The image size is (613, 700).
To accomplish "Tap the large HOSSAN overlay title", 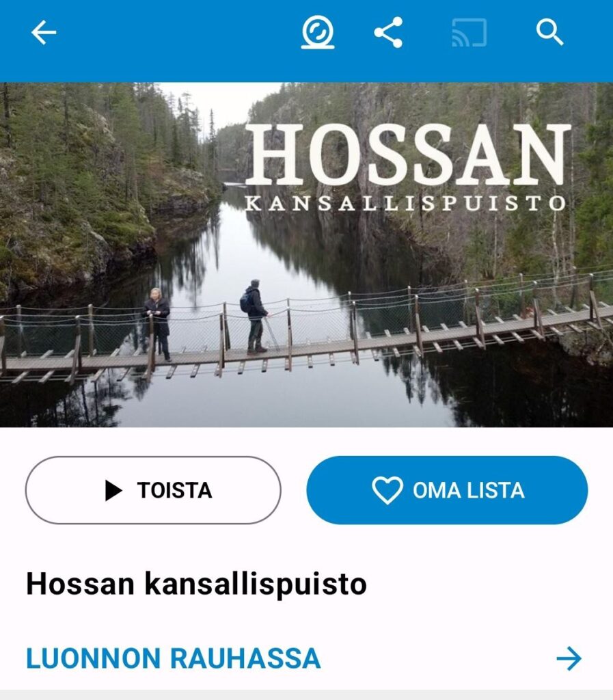I will [x=408, y=155].
